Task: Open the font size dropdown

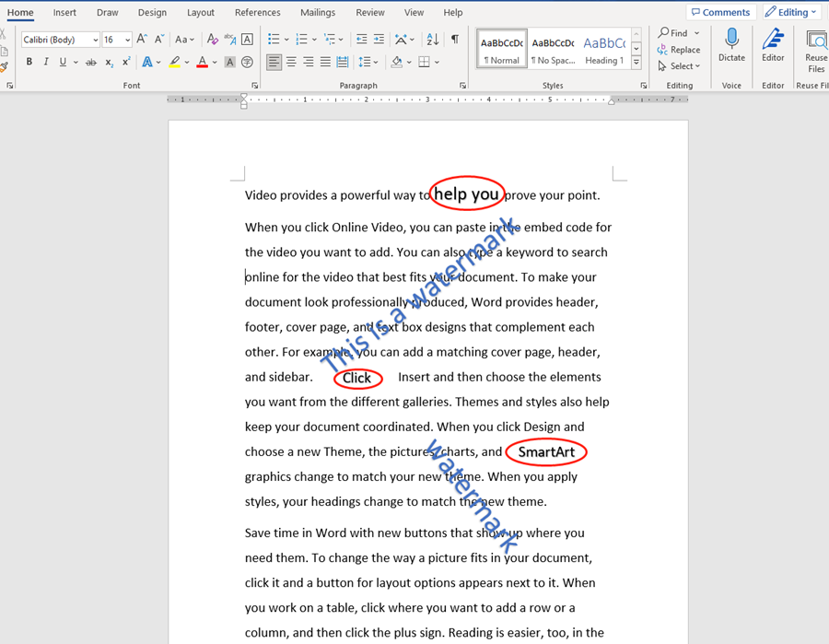Action: 126,39
